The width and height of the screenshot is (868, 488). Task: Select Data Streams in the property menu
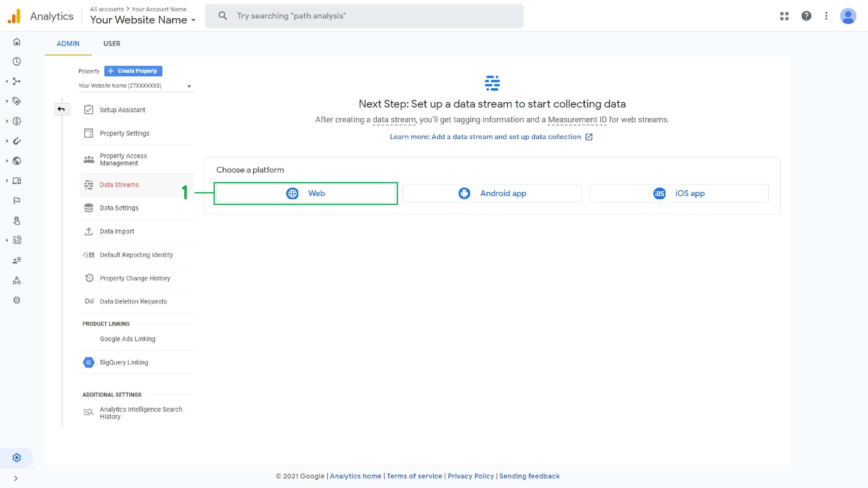coord(119,184)
